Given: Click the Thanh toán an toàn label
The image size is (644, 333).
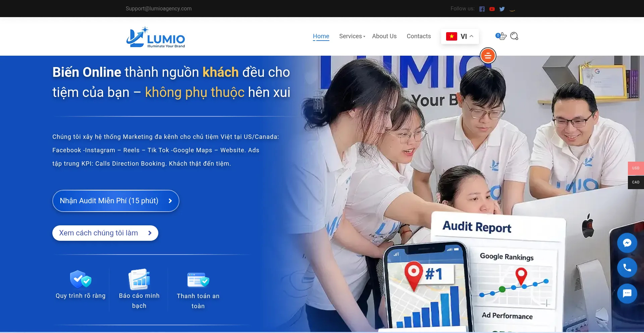Looking at the screenshot, I should (x=198, y=301).
